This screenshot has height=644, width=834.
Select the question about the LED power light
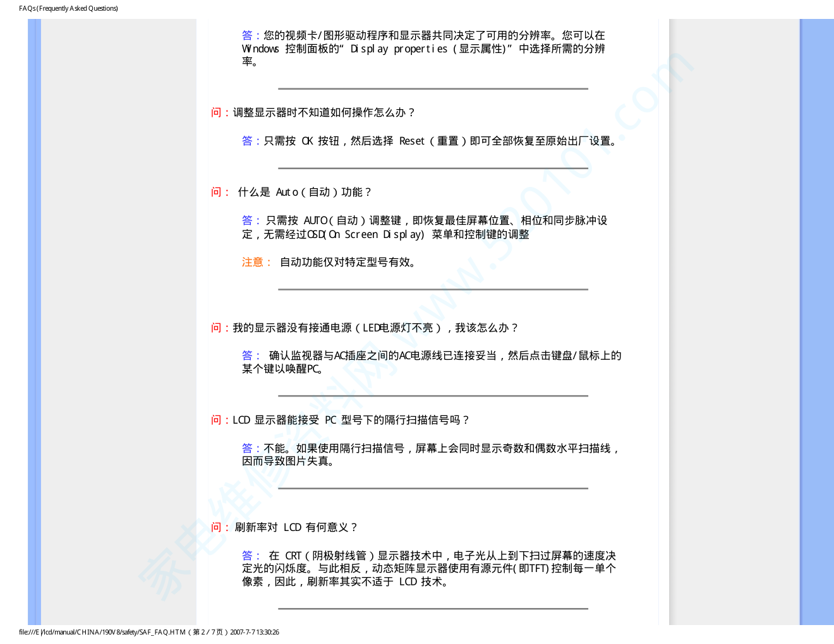click(x=375, y=328)
